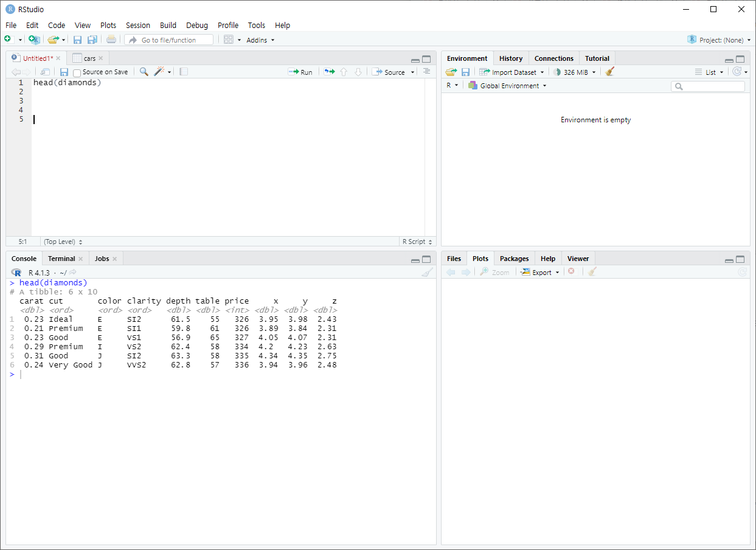Refresh the Environment pane
The image size is (756, 550).
737,72
